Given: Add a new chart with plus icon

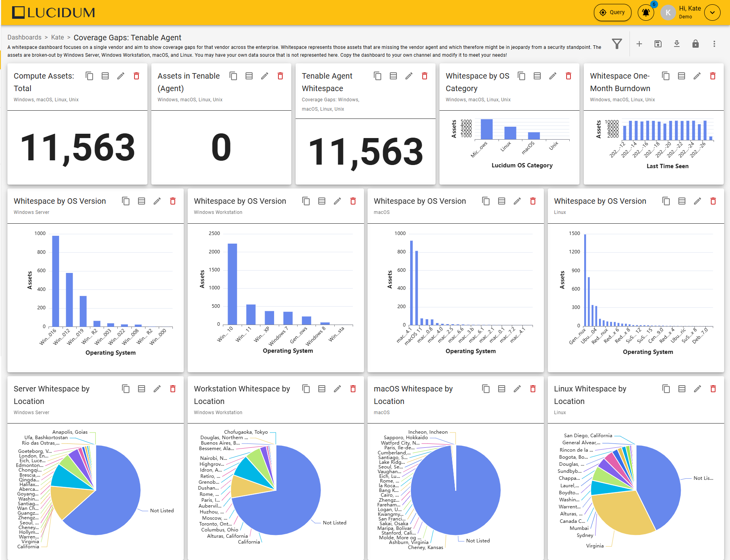Looking at the screenshot, I should [639, 44].
